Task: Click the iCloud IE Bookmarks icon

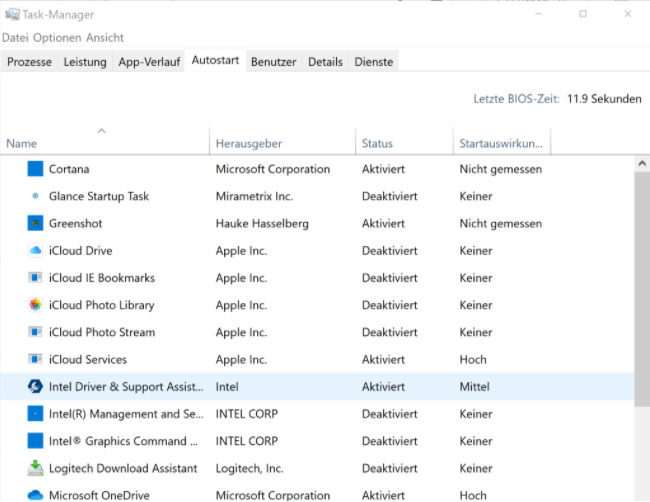Action: 35,277
